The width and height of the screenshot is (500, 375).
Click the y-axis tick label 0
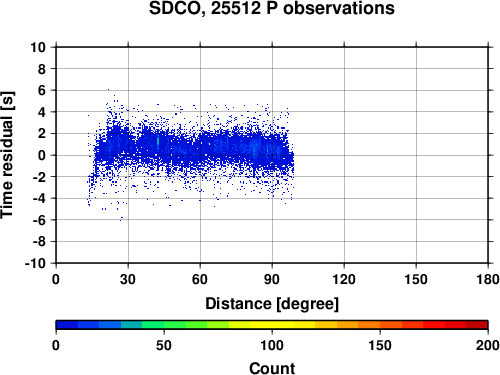click(42, 155)
